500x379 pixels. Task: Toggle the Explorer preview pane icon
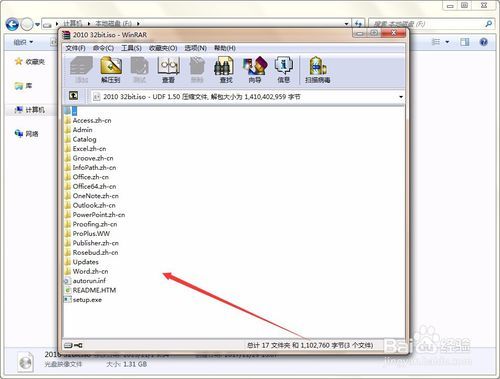[x=464, y=42]
